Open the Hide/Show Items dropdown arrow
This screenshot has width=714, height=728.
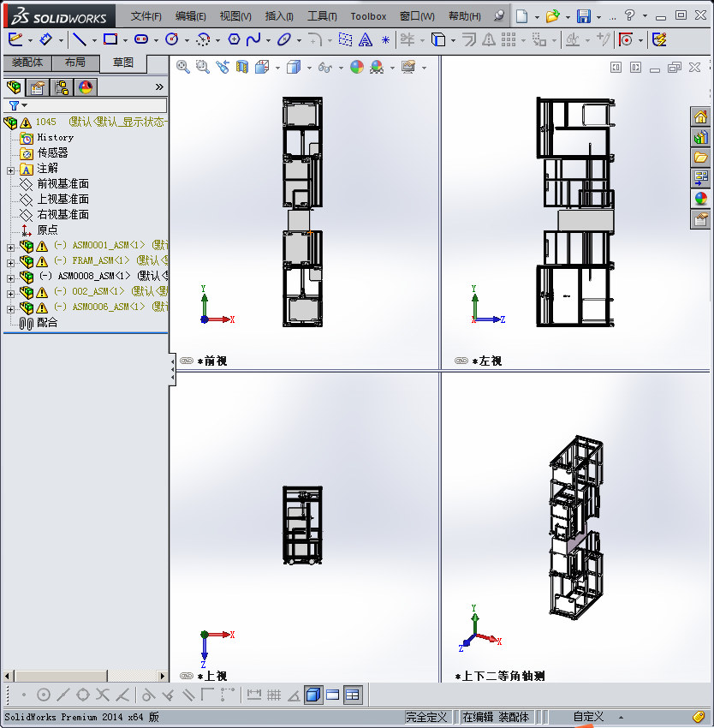341,69
